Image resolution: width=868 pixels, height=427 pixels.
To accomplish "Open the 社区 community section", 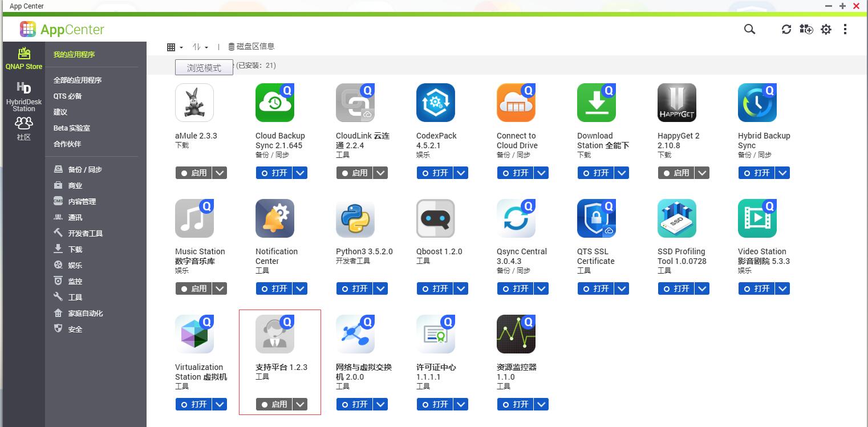I will coord(24,129).
